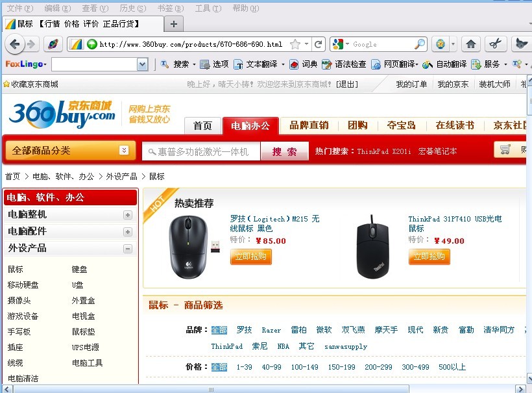Click the grammar check 语法检查 icon
The width and height of the screenshot is (532, 393).
point(326,64)
